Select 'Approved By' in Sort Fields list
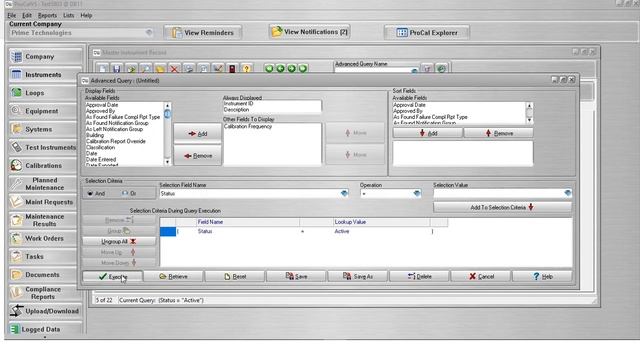 click(408, 111)
